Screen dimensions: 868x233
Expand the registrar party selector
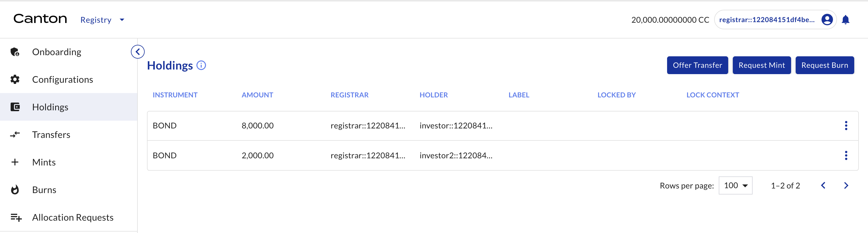[x=775, y=19]
